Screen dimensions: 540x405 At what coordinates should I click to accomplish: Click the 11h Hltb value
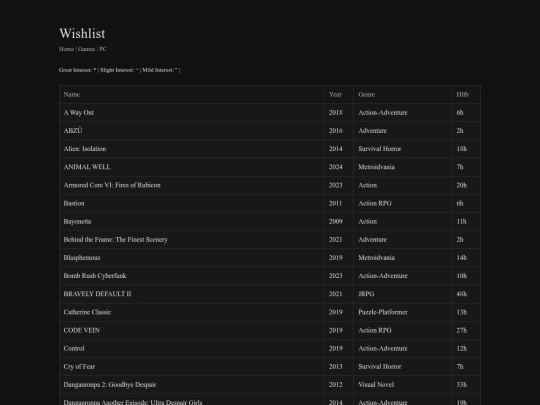461,221
